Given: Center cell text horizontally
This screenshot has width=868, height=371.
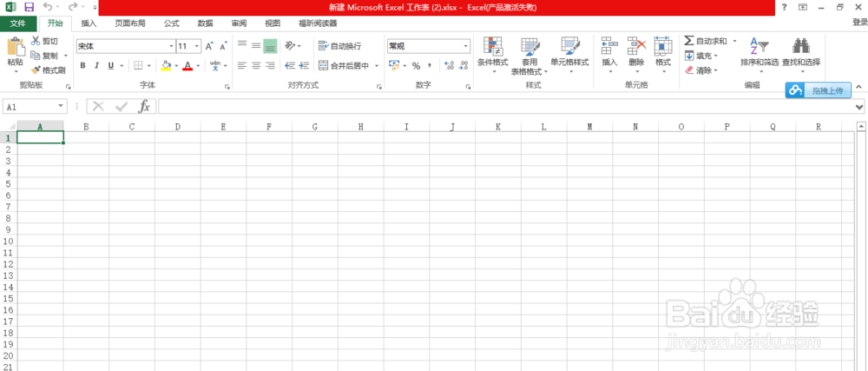Looking at the screenshot, I should 256,65.
